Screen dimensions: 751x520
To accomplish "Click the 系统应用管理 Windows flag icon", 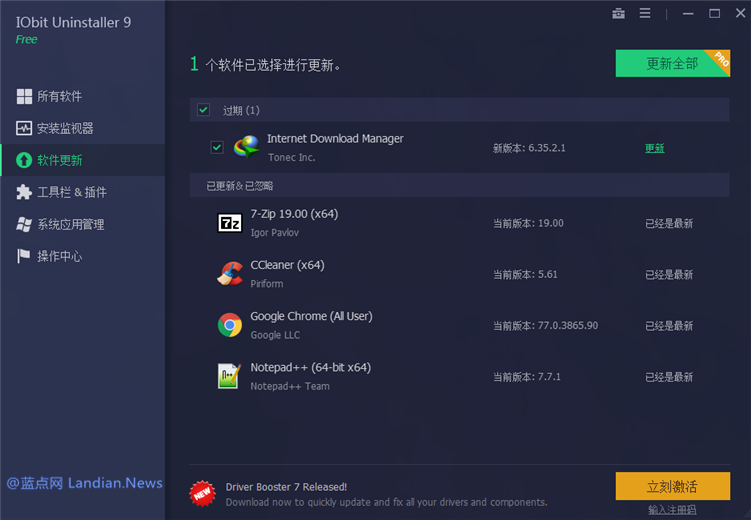I will pyautogui.click(x=24, y=224).
